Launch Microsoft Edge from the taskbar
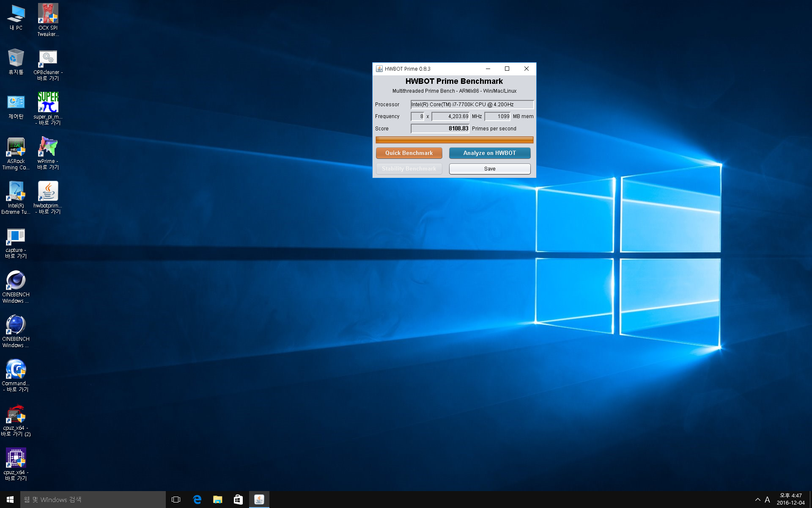 click(197, 500)
